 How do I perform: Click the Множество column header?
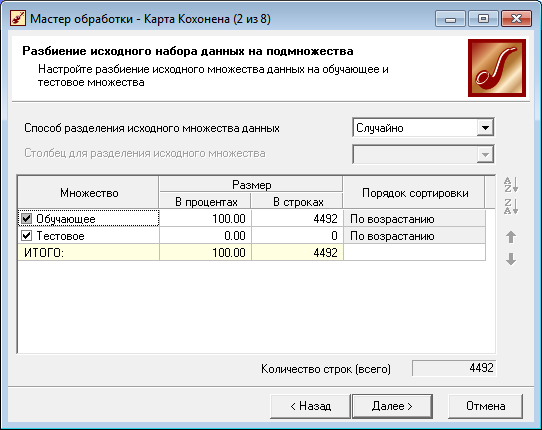pyautogui.click(x=88, y=193)
